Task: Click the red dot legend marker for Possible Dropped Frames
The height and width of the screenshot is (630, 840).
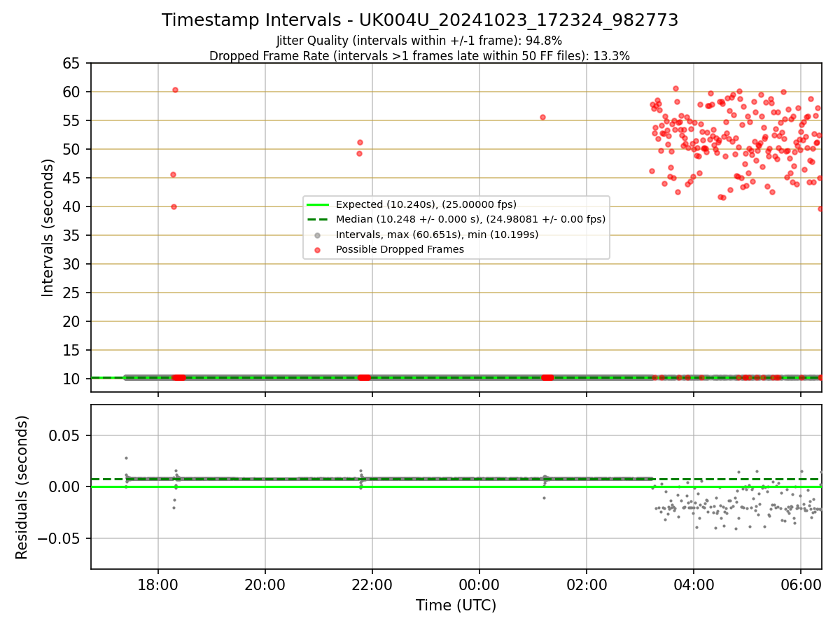Action: (318, 249)
